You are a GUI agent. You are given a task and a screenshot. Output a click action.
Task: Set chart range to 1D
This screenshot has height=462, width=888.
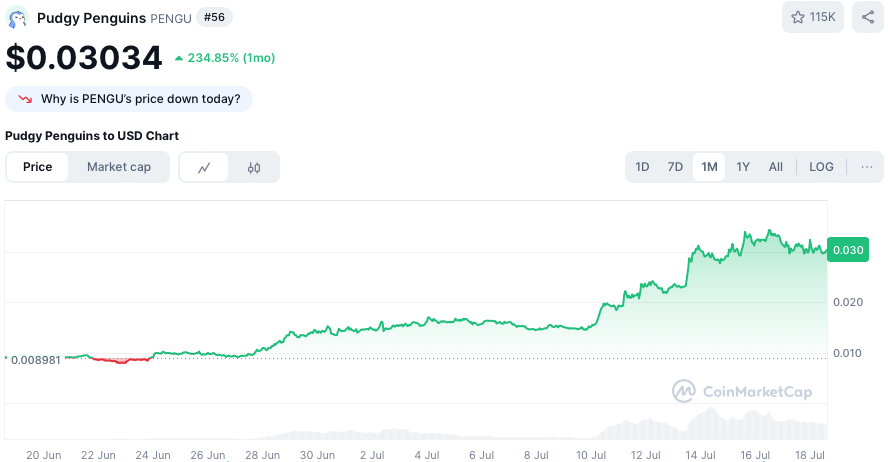click(x=642, y=167)
